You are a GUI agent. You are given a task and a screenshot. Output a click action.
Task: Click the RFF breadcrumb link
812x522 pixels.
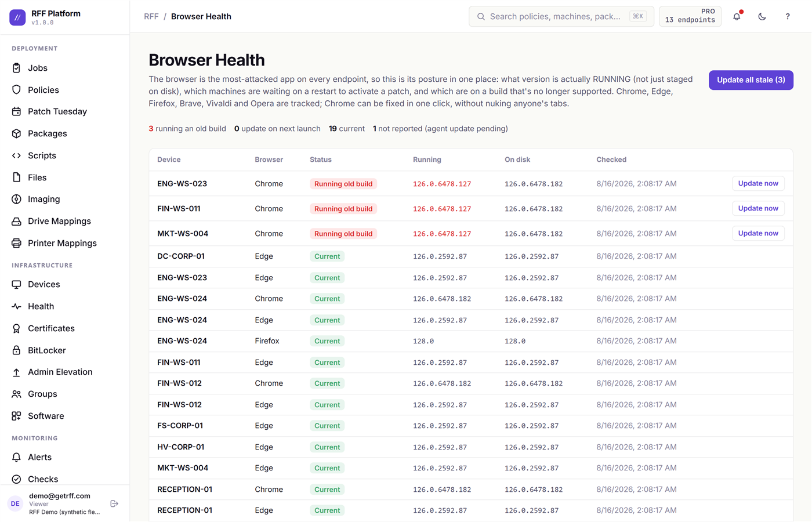[x=151, y=16]
